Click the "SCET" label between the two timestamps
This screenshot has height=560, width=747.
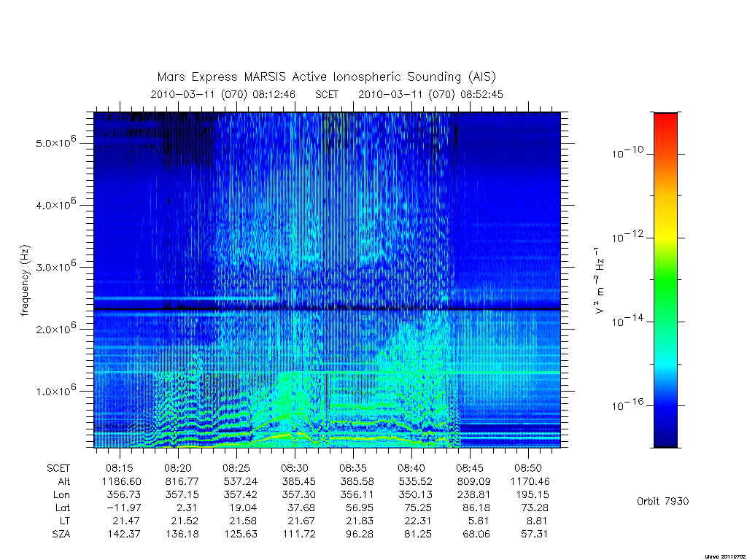327,94
